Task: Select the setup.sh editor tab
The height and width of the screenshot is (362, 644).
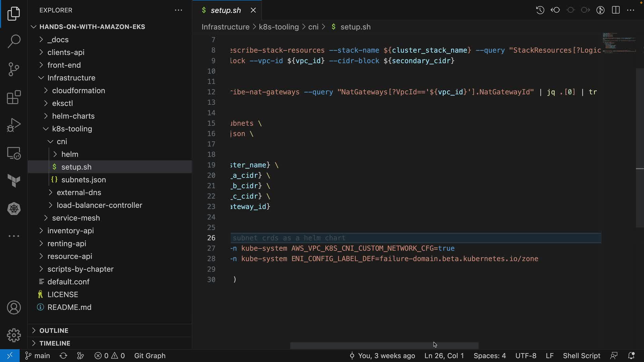Action: (225, 10)
